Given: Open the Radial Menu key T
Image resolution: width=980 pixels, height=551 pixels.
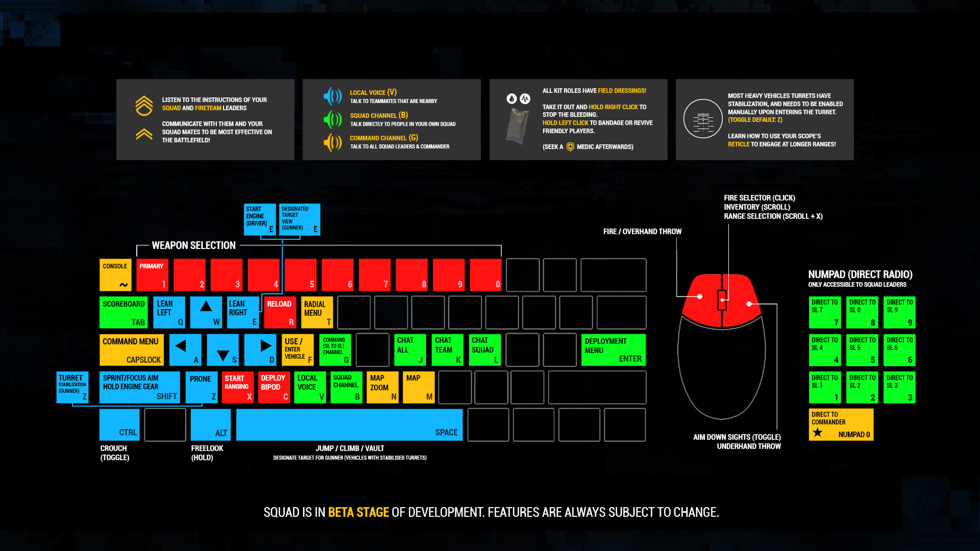Looking at the screenshot, I should (315, 312).
